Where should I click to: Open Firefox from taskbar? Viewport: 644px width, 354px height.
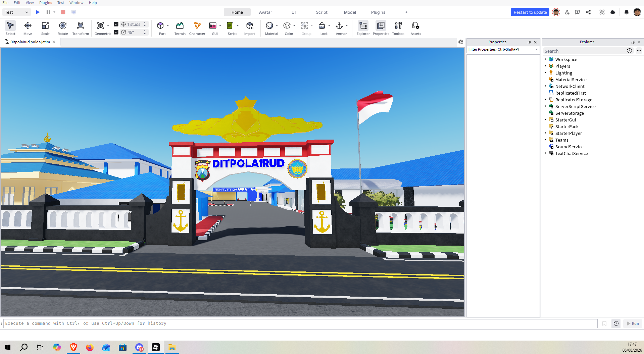(x=90, y=347)
